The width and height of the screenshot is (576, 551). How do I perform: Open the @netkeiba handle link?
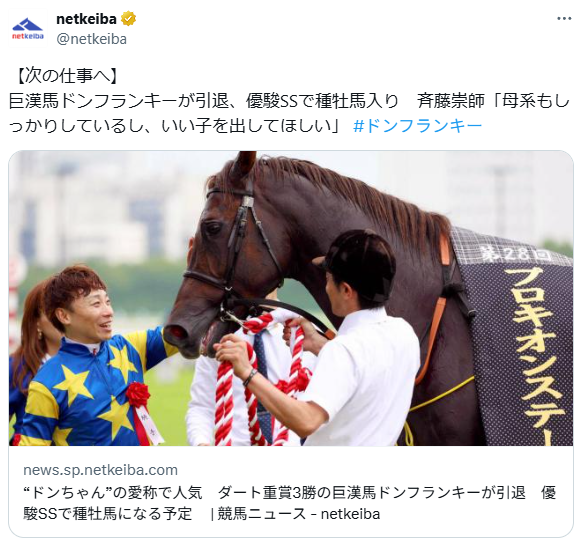point(91,39)
